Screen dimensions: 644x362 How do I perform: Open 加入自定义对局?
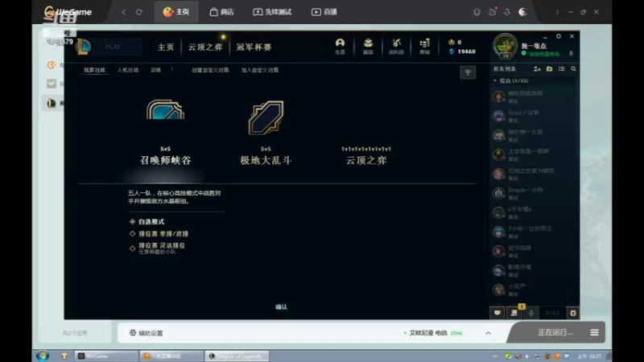pyautogui.click(x=260, y=70)
